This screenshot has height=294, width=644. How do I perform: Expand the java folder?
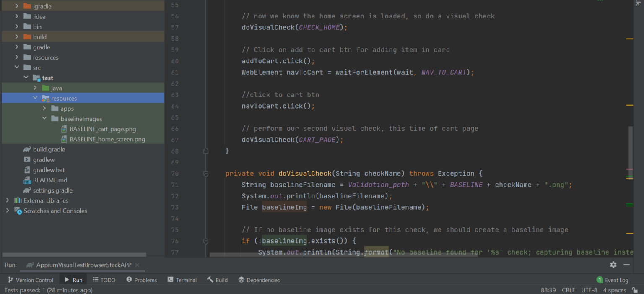tap(35, 88)
